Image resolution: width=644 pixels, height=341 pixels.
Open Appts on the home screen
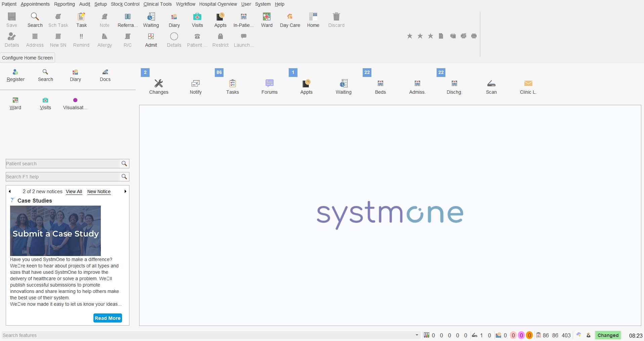tap(307, 87)
